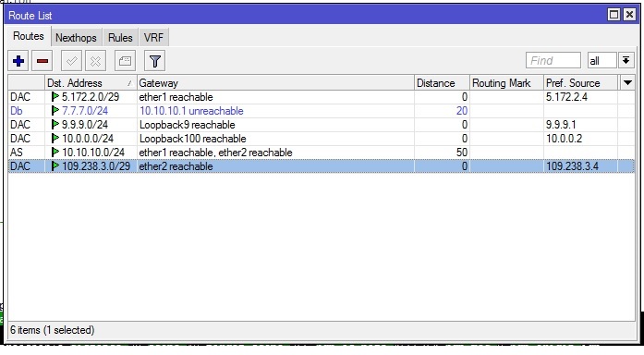This screenshot has width=644, height=355.
Task: Sort by Pref. Source column header
Action: 581,83
